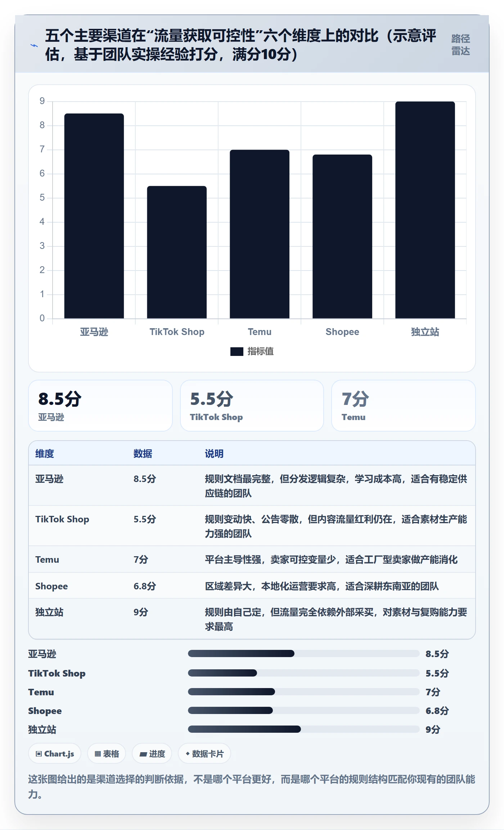Click the 进度 tag chip
This screenshot has height=830, width=504.
(x=152, y=754)
